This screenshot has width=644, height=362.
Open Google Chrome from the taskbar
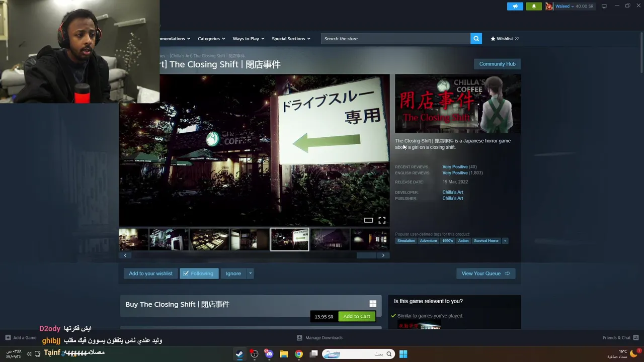(x=299, y=354)
